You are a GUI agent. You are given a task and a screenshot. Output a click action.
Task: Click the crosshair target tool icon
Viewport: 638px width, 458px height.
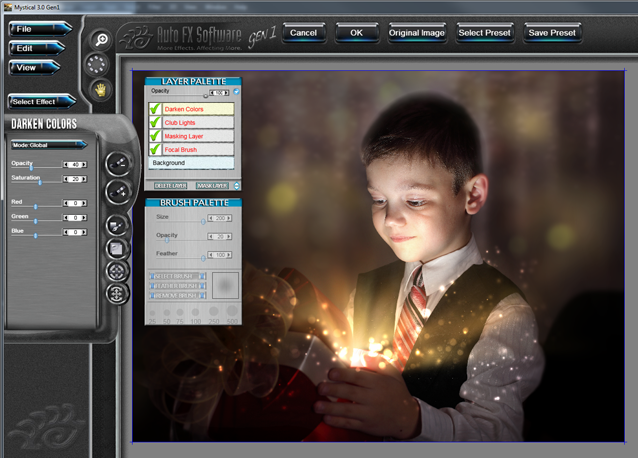point(117,271)
